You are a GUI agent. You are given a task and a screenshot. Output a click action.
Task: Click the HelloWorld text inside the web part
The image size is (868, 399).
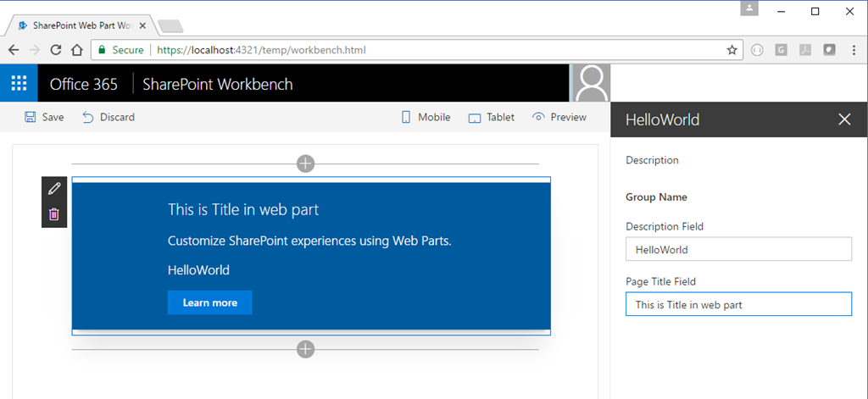198,270
